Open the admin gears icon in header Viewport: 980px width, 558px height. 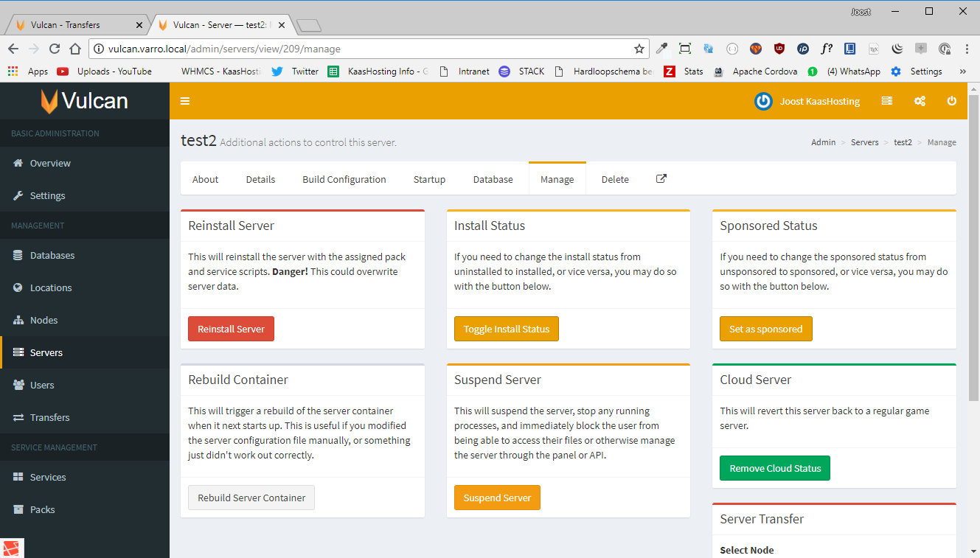(920, 101)
